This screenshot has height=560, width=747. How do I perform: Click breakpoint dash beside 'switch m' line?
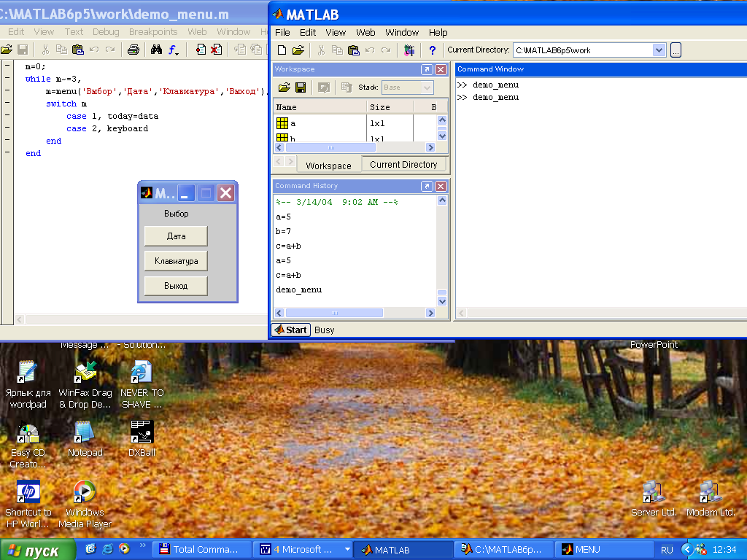click(x=7, y=102)
